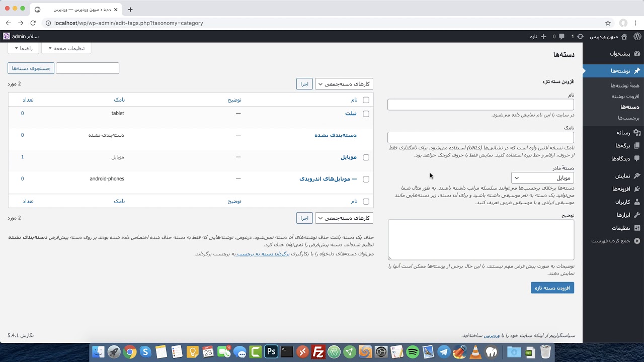Image resolution: width=644 pixels, height=362 pixels.
Task: Click the تنظیمات settings icon in sidebar
Action: [x=637, y=228]
